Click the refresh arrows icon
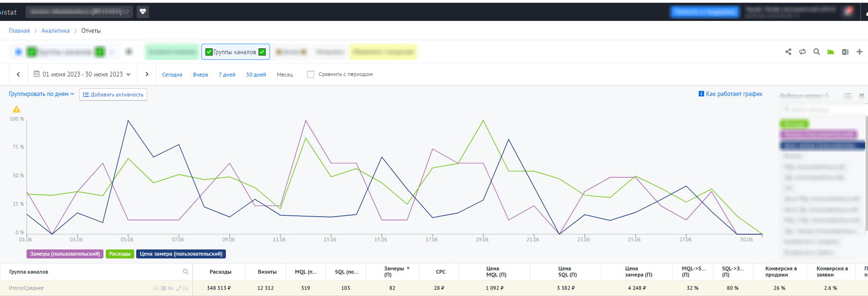This screenshot has width=868, height=296. (803, 52)
